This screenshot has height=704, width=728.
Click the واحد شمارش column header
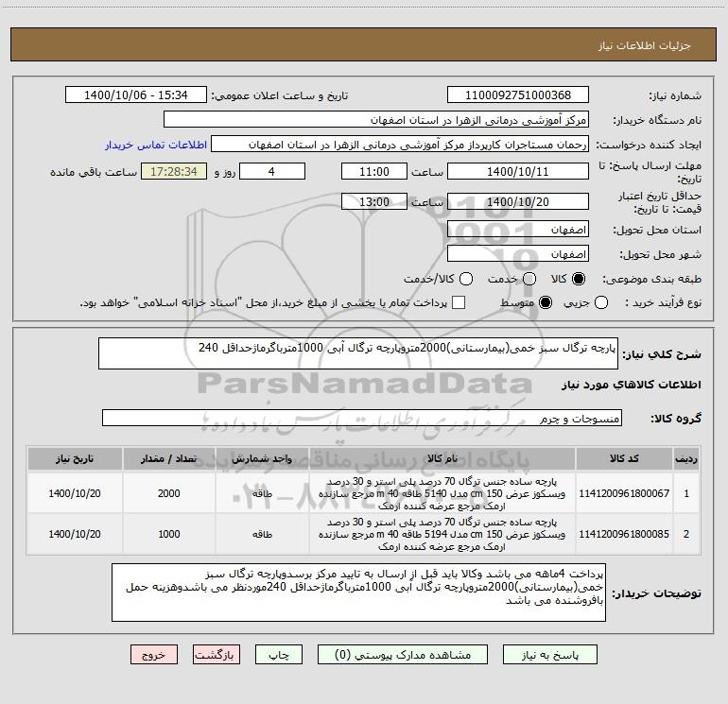pyautogui.click(x=262, y=459)
